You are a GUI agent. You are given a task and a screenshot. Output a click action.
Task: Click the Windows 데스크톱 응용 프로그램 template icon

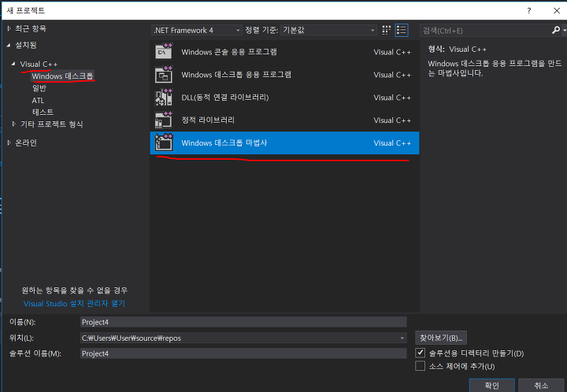164,75
